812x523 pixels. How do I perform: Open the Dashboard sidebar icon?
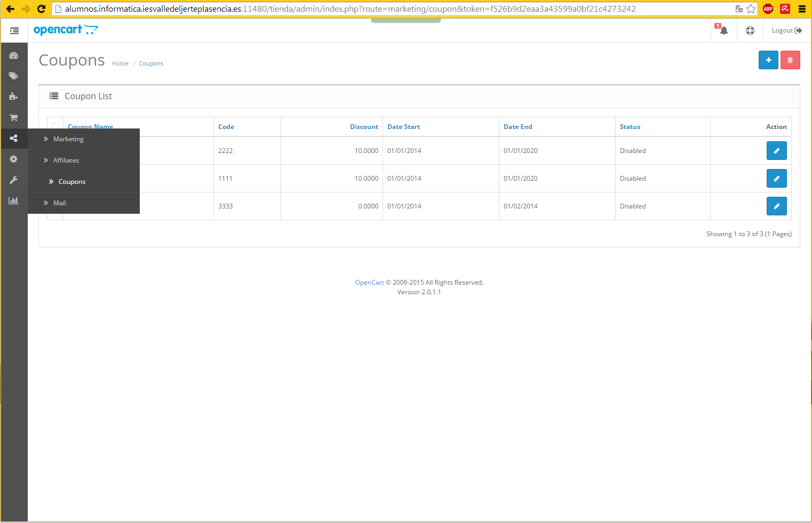14,55
